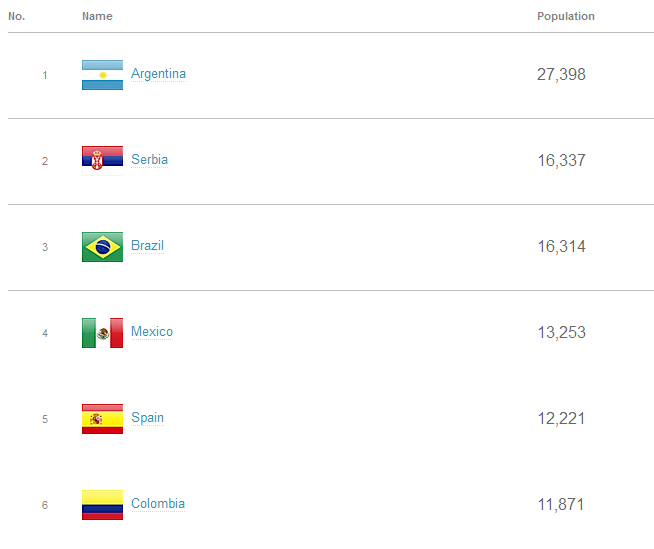Click the Argentina flag icon
Image resolution: width=654 pixels, height=549 pixels.
coord(102,75)
